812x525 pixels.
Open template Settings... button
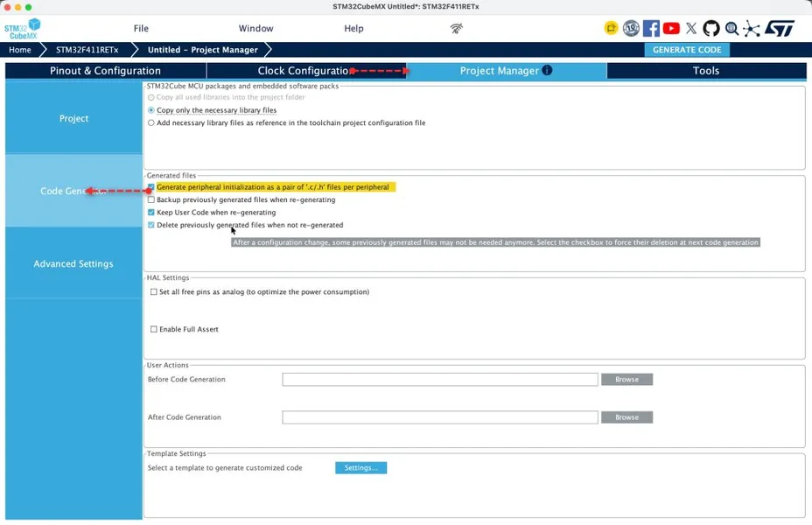(361, 467)
